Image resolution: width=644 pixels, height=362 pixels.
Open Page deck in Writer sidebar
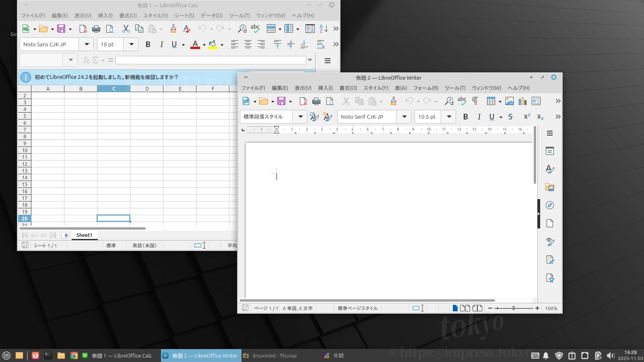click(x=550, y=224)
